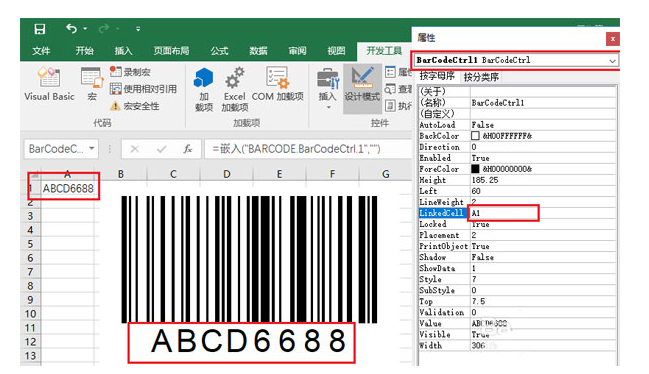
Task: Open the BarCodeCtrl1 object dropdown in properties
Action: click(x=612, y=60)
